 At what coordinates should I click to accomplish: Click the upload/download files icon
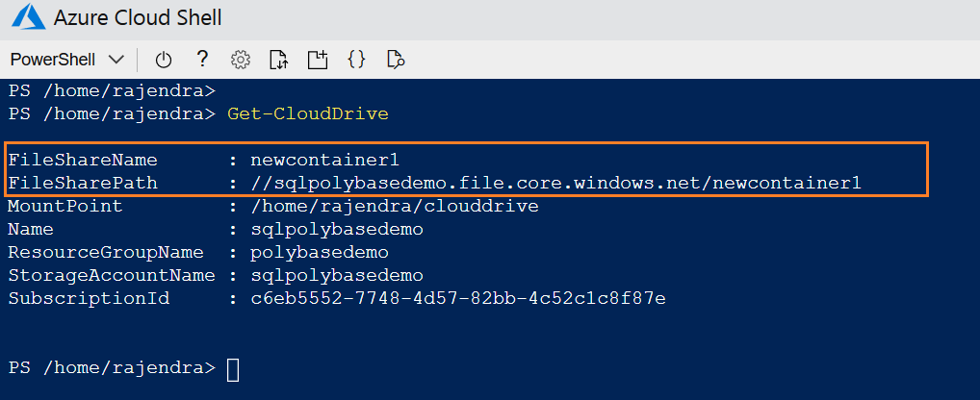(278, 60)
